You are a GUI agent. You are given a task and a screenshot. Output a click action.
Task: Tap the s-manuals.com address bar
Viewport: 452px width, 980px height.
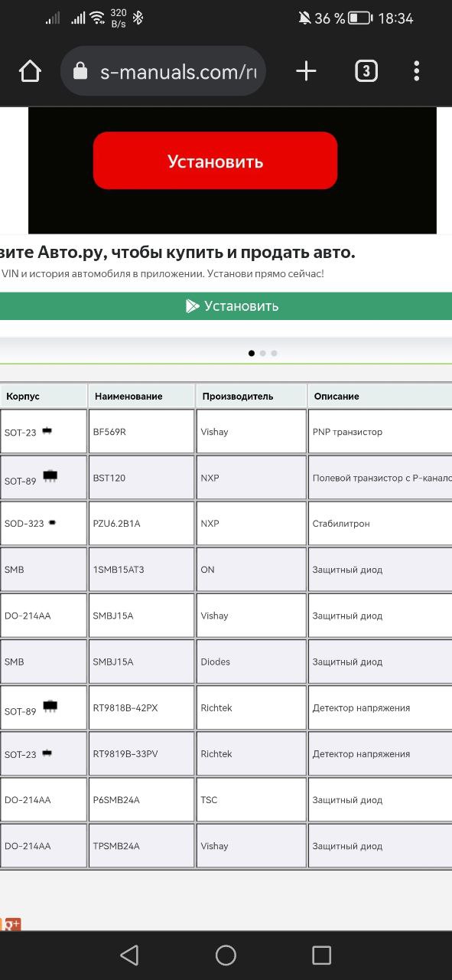pyautogui.click(x=163, y=71)
